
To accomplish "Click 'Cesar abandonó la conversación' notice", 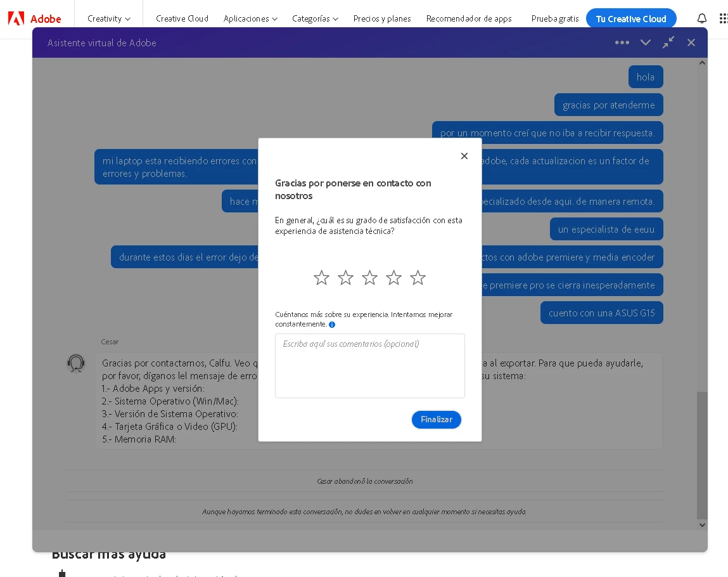I will (364, 481).
